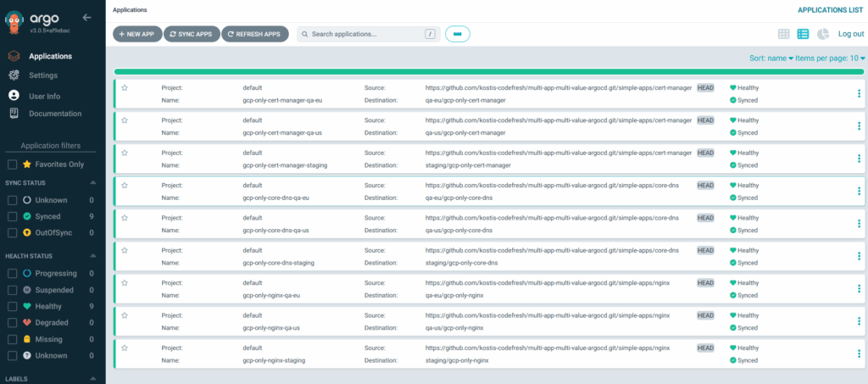Screen dimensions: 868x384
Task: Open the summary pie chart view
Action: (822, 34)
